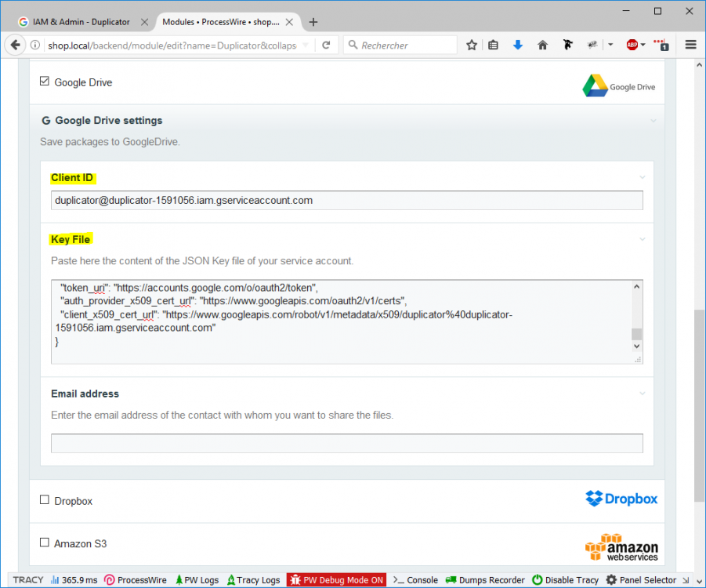Click the bookmark star icon
Viewport: 706px width, 588px height.
click(x=472, y=45)
